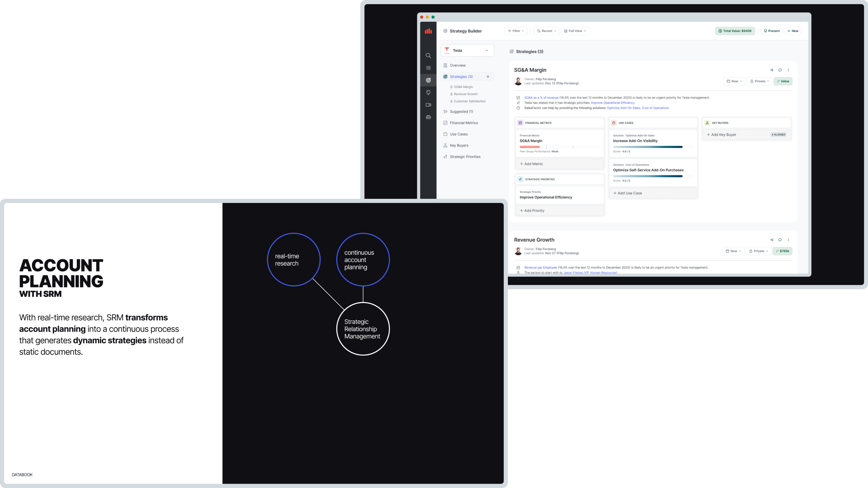Open the Optimize Add-On Sales link

point(623,108)
